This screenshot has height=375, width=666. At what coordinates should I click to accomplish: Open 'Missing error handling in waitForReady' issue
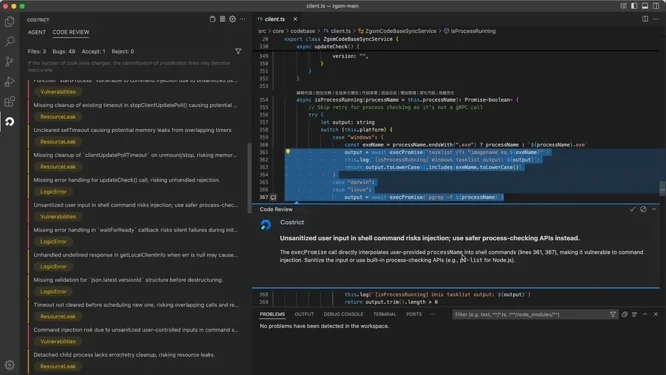(x=136, y=230)
